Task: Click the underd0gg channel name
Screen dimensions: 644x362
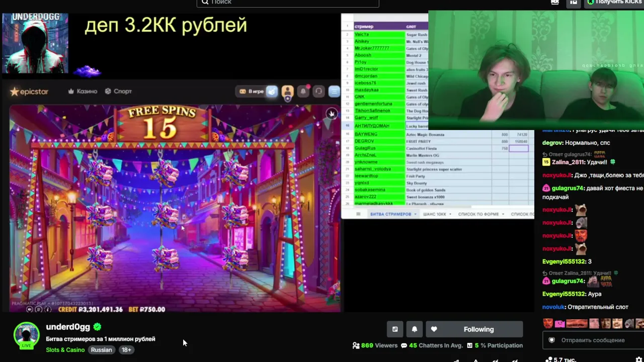Action: click(68, 327)
